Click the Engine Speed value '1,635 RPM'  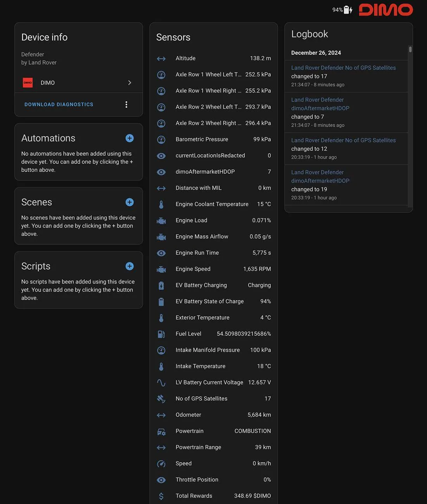pyautogui.click(x=257, y=269)
